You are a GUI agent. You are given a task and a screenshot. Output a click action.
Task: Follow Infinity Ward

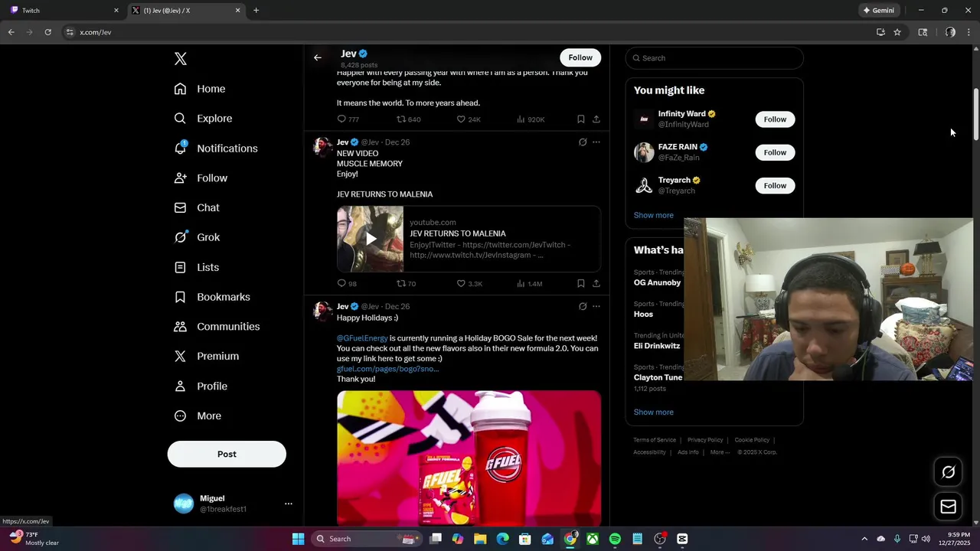pos(775,119)
